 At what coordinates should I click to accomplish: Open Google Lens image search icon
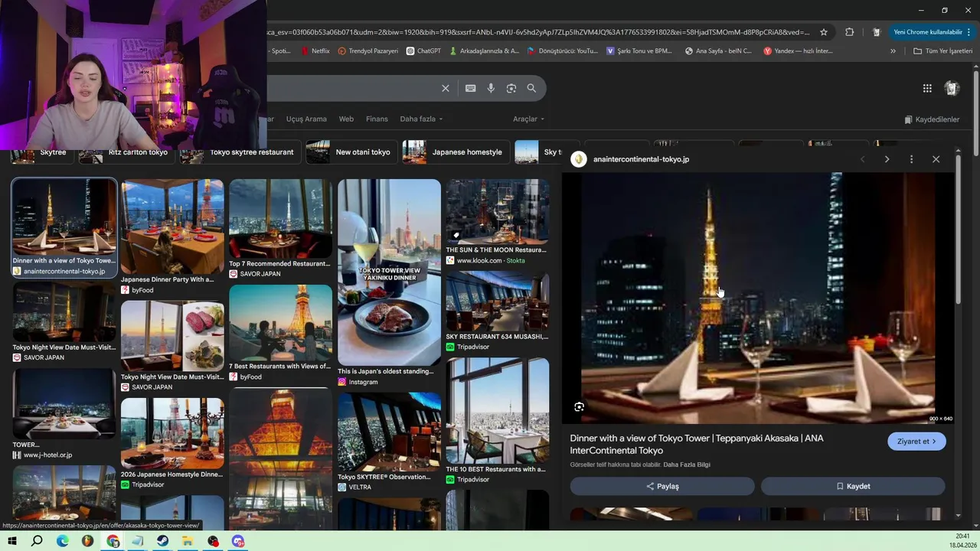[511, 88]
